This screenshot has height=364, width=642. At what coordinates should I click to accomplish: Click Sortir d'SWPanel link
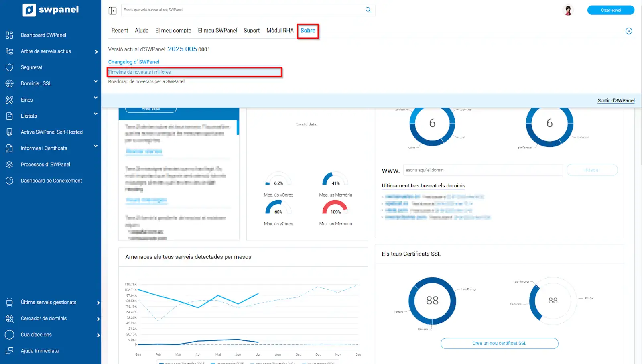click(616, 101)
